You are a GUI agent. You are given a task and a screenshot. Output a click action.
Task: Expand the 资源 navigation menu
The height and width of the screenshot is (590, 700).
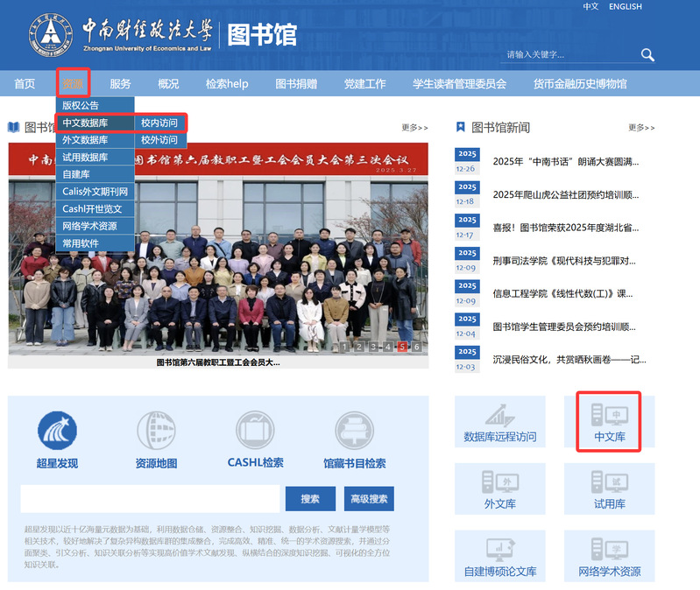tap(73, 84)
